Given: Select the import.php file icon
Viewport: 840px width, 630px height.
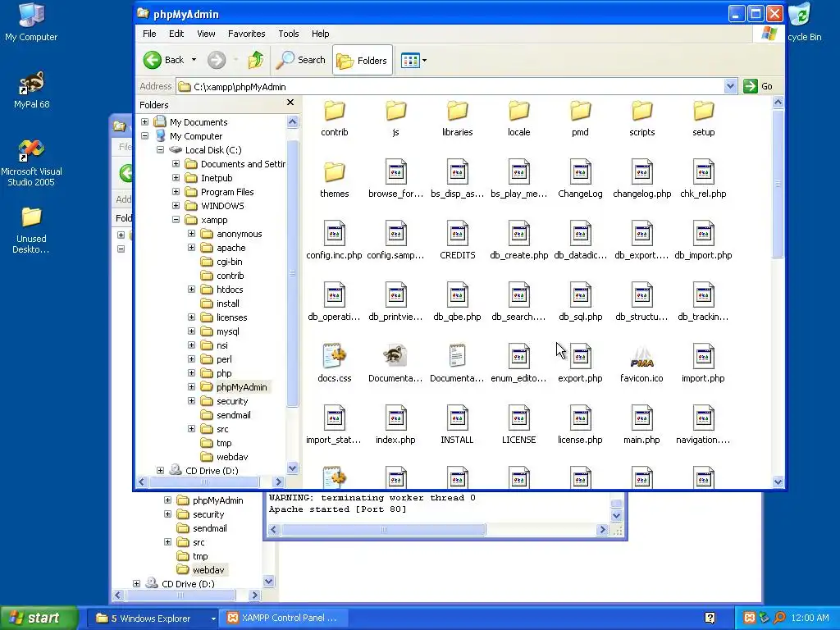Looking at the screenshot, I should [x=703, y=356].
